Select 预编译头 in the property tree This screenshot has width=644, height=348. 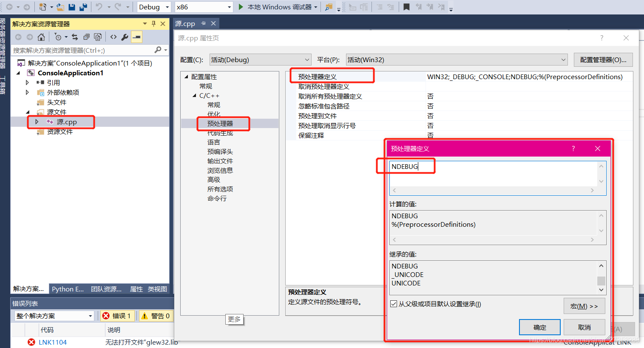(x=220, y=151)
